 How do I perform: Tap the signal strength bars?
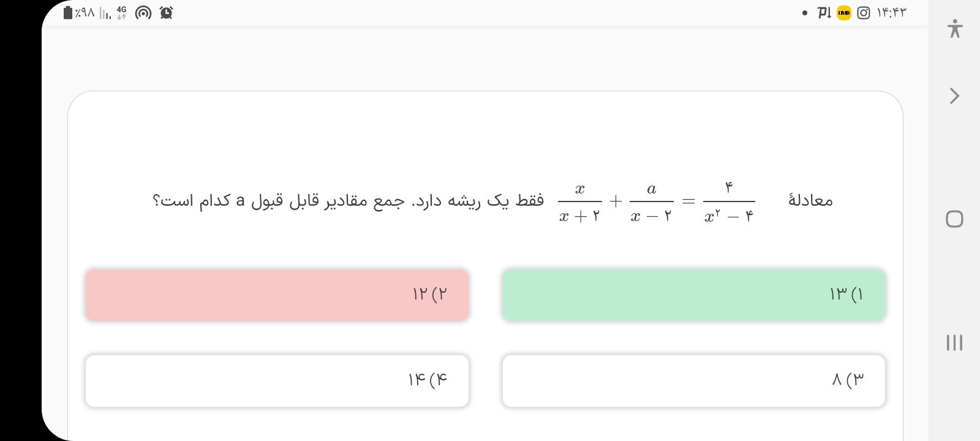[x=105, y=13]
